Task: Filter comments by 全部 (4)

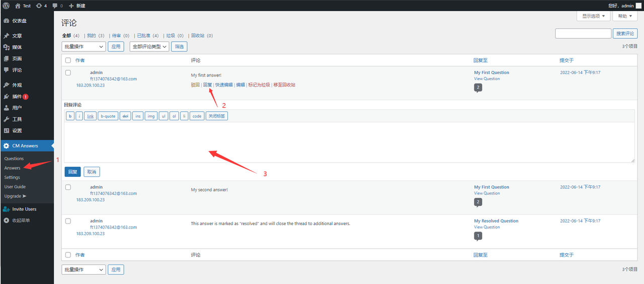Action: click(70, 36)
